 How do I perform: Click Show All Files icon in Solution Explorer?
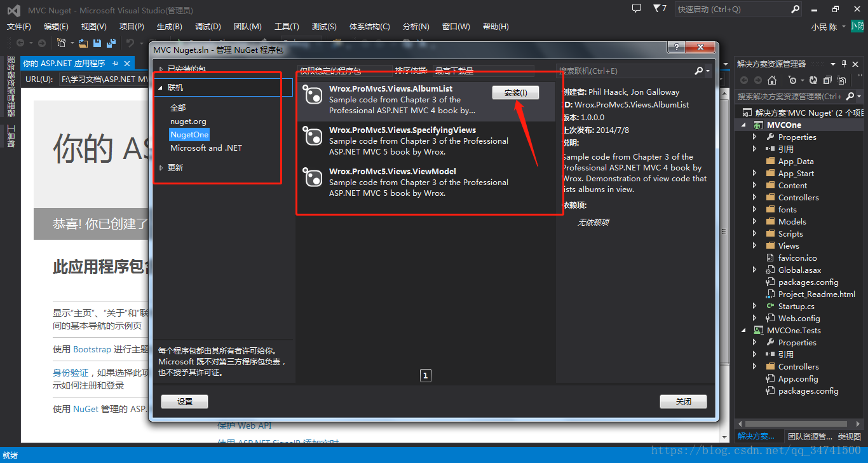click(x=840, y=80)
